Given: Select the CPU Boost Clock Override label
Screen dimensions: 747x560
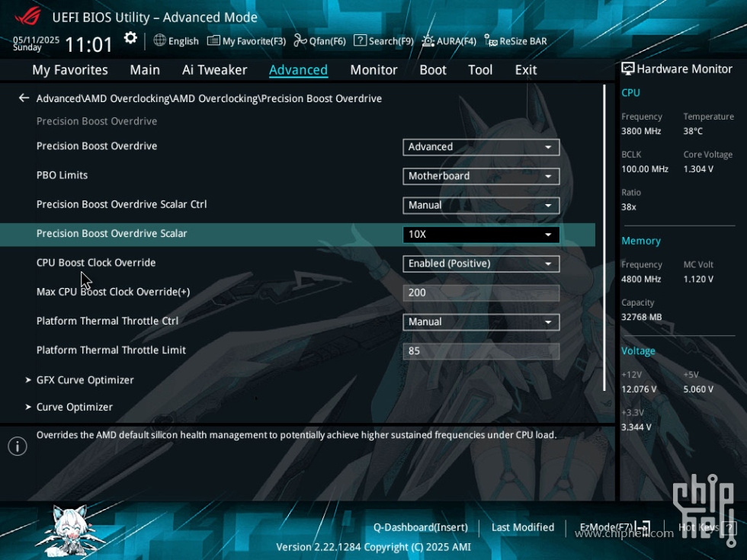Looking at the screenshot, I should pyautogui.click(x=96, y=263).
